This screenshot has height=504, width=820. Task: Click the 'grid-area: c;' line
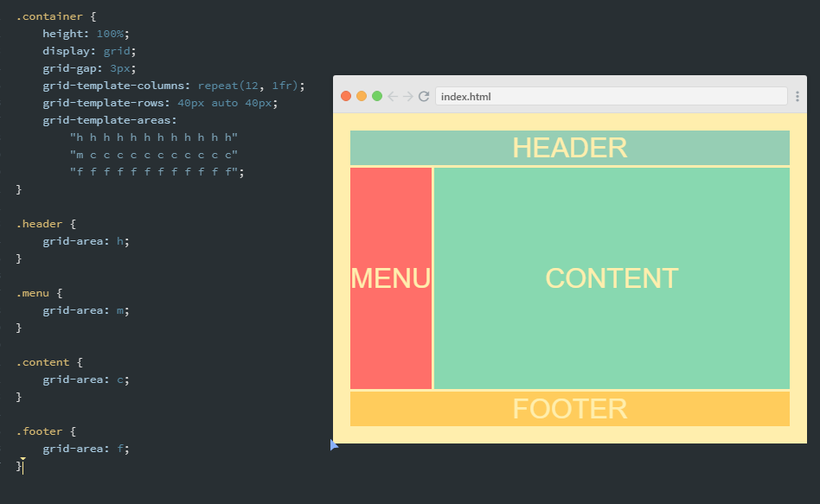pyautogui.click(x=86, y=380)
